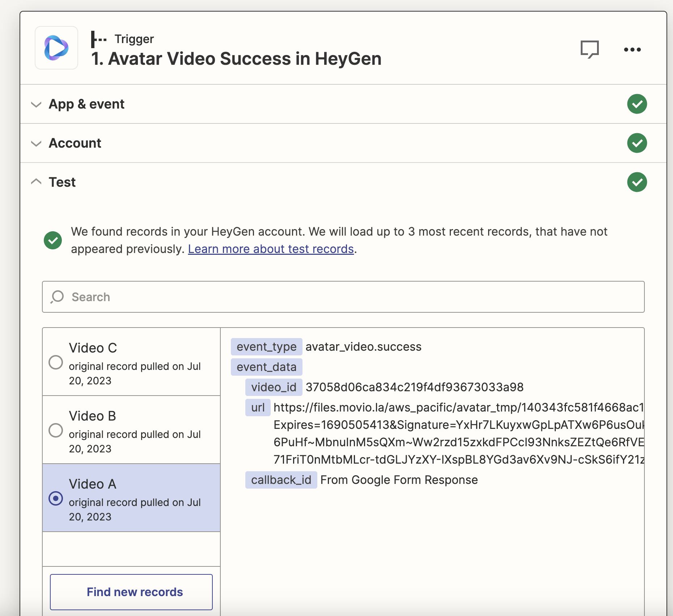Click the green check beside Account

(637, 143)
